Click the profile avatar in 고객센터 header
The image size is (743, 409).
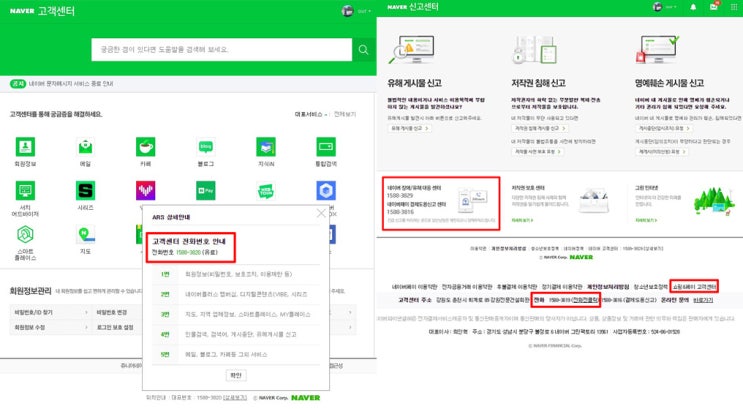347,11
